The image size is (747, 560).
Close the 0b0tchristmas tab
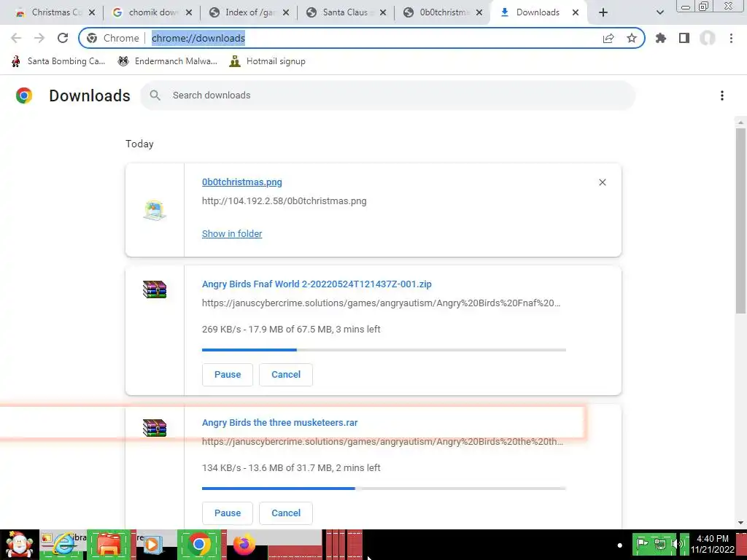click(x=480, y=13)
